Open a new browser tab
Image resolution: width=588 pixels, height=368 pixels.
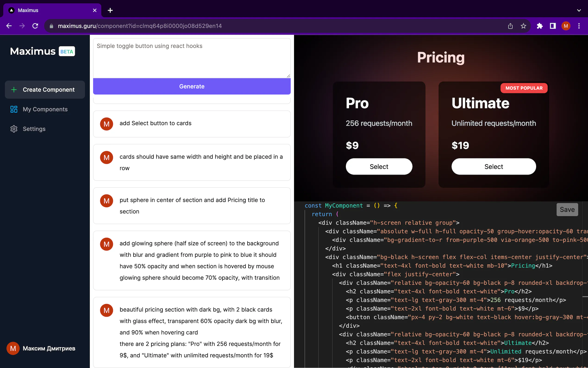(110, 10)
